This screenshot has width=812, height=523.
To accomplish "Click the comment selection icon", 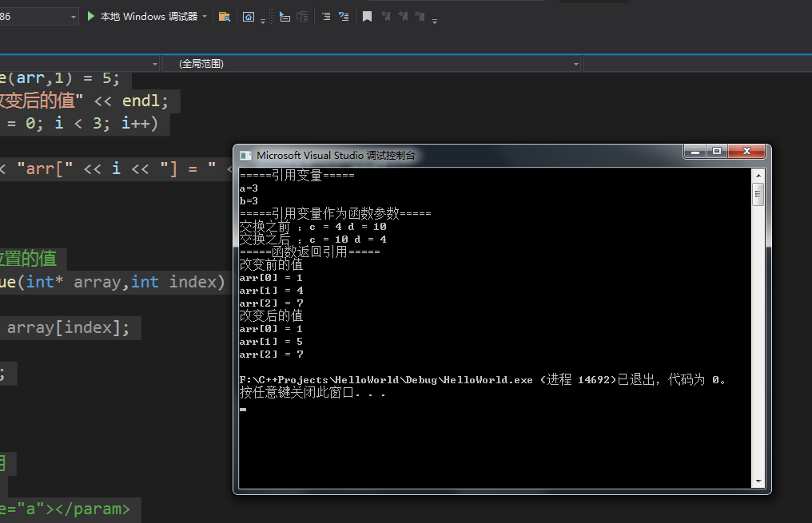I will 344,17.
